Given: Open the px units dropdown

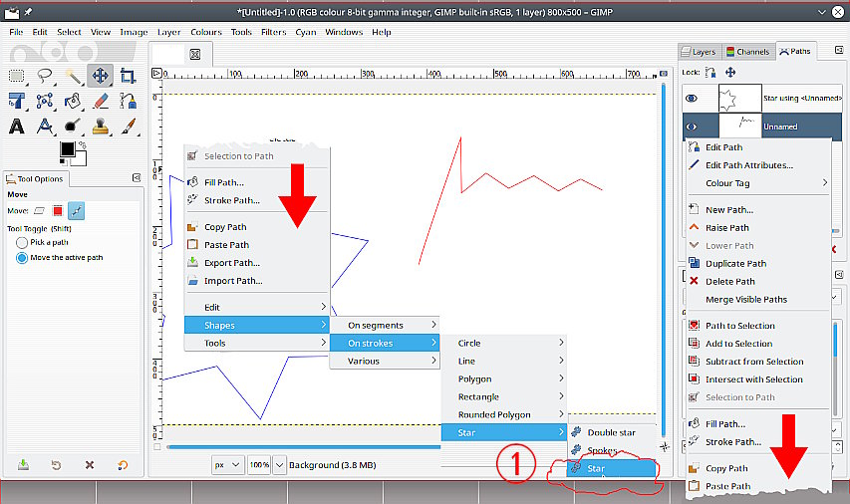Looking at the screenshot, I should pos(226,465).
